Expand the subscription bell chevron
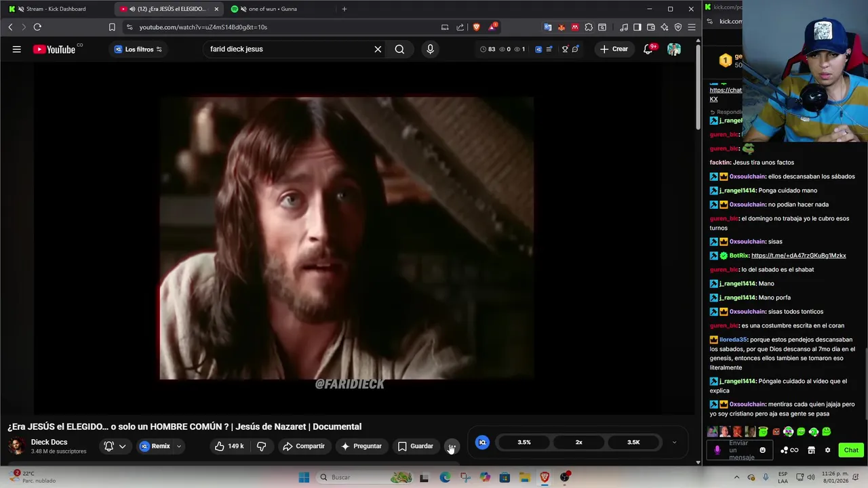The height and width of the screenshot is (488, 868). pos(123,446)
